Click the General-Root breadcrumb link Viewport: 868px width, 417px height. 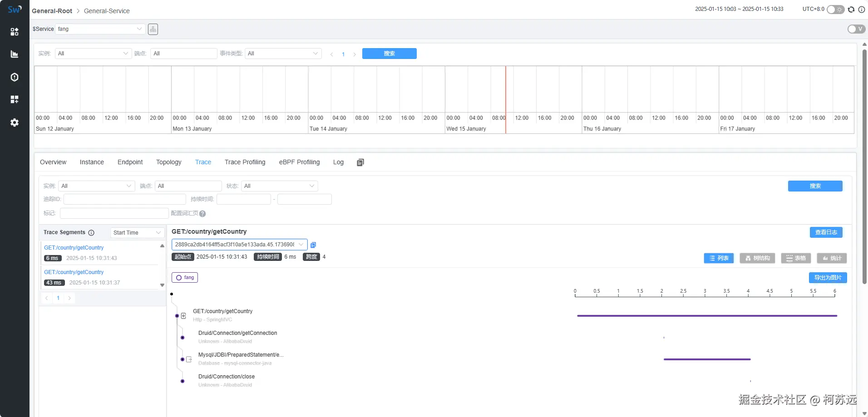tap(52, 11)
